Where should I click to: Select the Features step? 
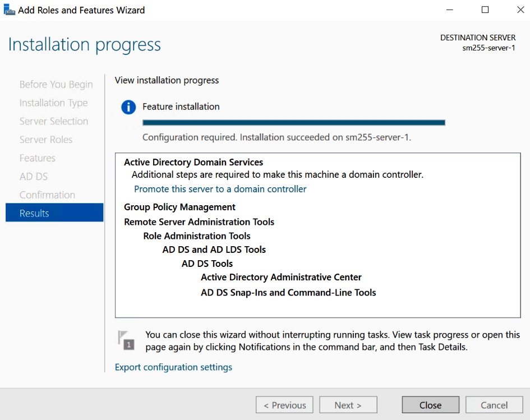coord(38,158)
